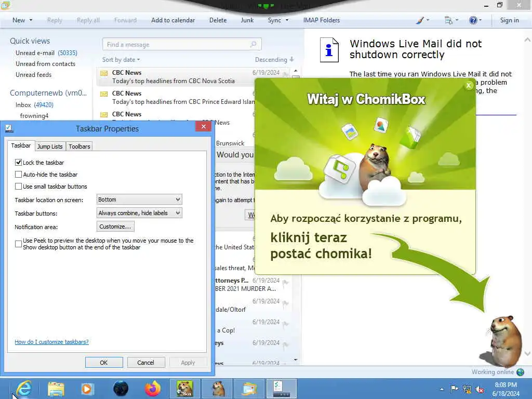Viewport: 532px width, 399px height.
Task: Open CBC News Prince Edward Island message
Action: click(177, 97)
